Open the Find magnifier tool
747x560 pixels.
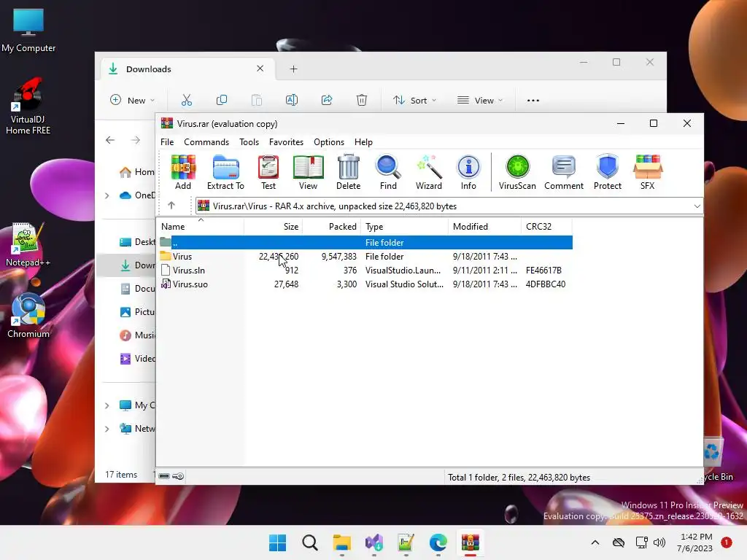point(388,172)
